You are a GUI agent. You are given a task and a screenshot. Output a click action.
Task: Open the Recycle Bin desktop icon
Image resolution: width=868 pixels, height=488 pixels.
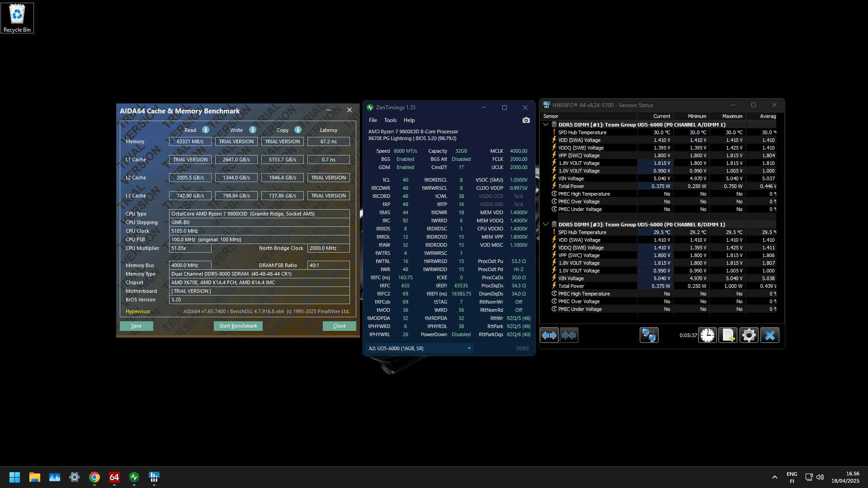point(17,18)
